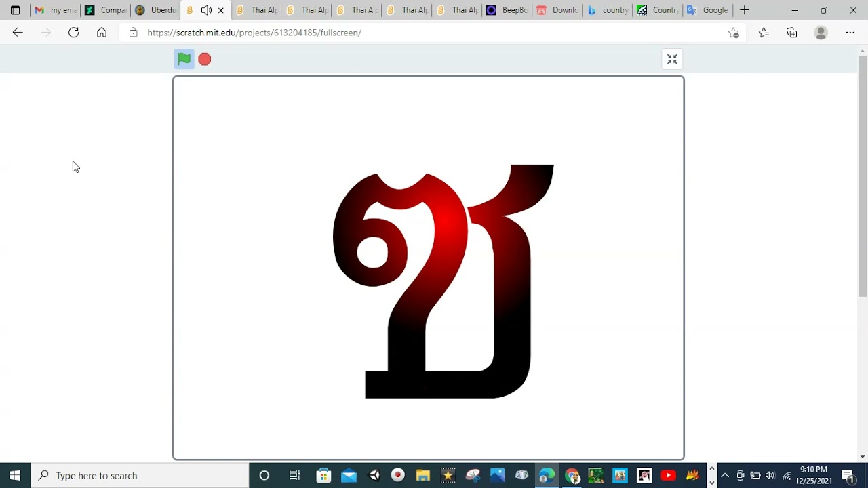Open the Favorites list

764,33
